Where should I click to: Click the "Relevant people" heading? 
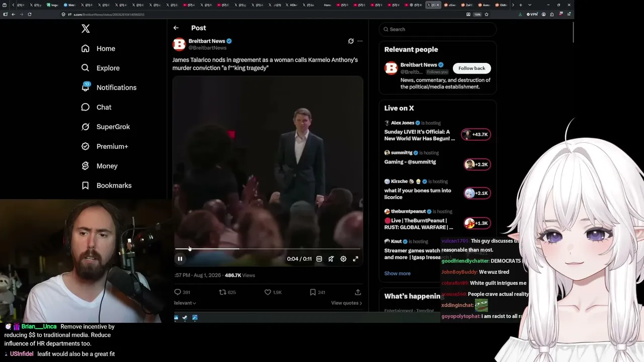pos(411,49)
